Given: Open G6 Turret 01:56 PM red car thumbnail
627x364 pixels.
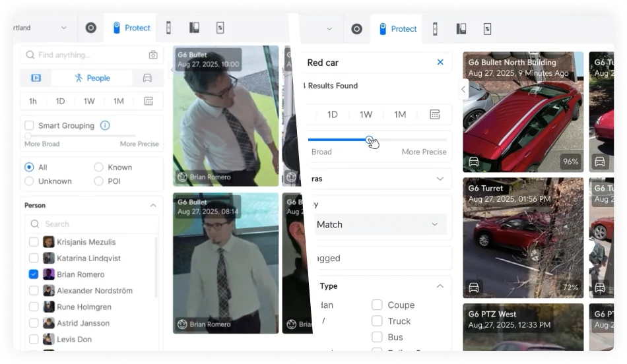Looking at the screenshot, I should [x=523, y=238].
